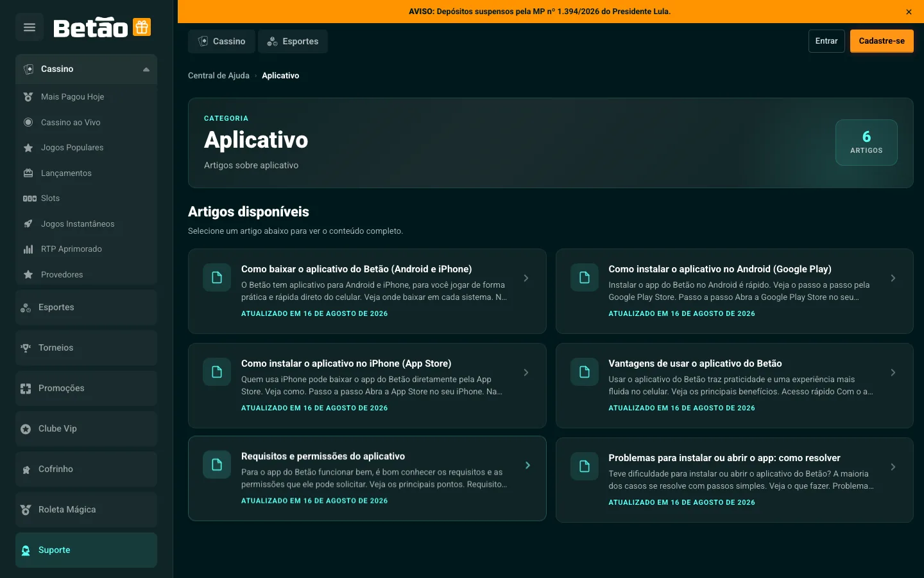Click chevron on Requisitos e permissões card
This screenshot has height=578, width=924.
click(528, 465)
